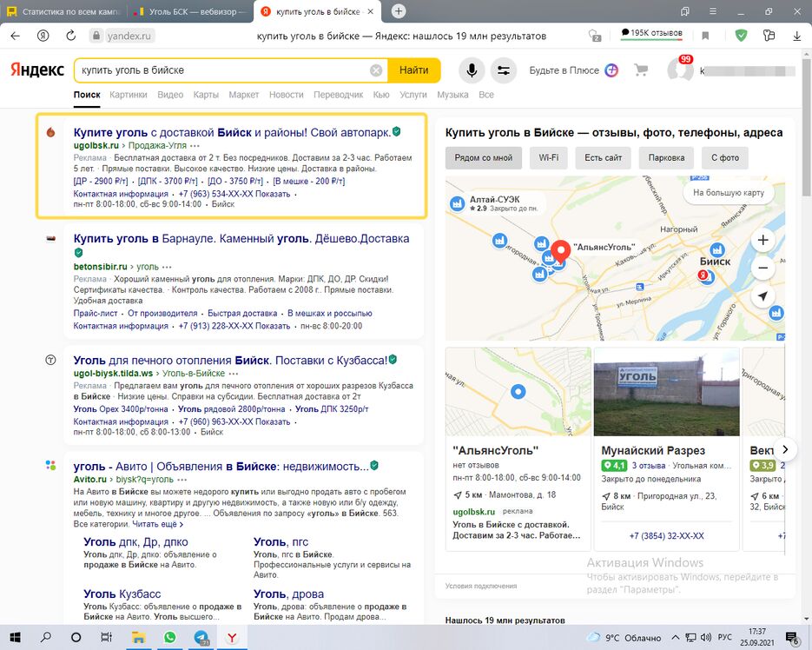Reload the page with the refresh icon

(71, 36)
